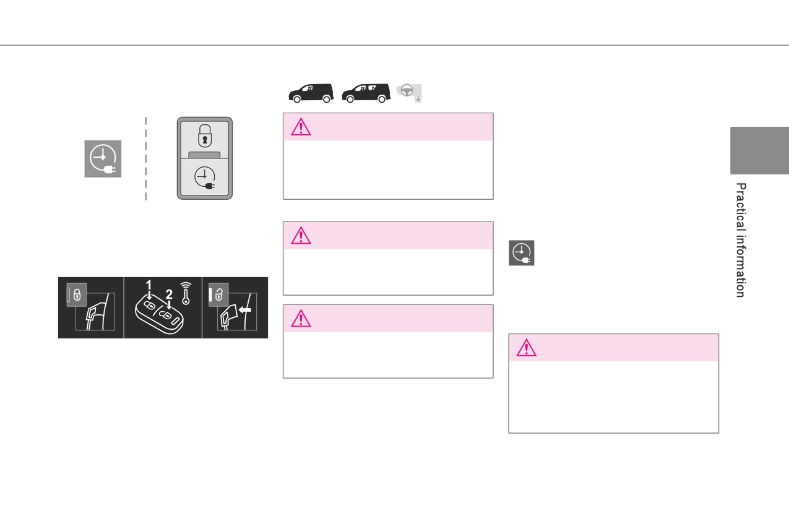The width and height of the screenshot is (789, 532).
Task: Click the unlocked nozzle panel with white arrow
Action: pos(235,307)
